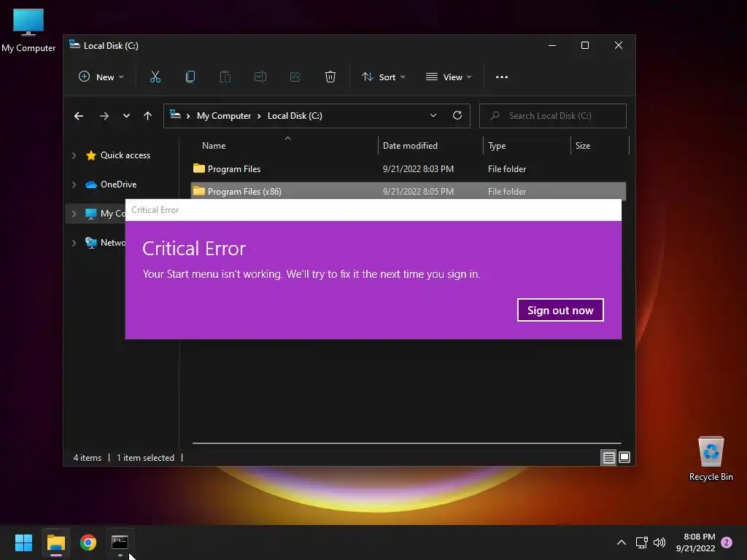Show hidden system tray icons chevron
Image resolution: width=747 pixels, height=560 pixels.
[622, 542]
